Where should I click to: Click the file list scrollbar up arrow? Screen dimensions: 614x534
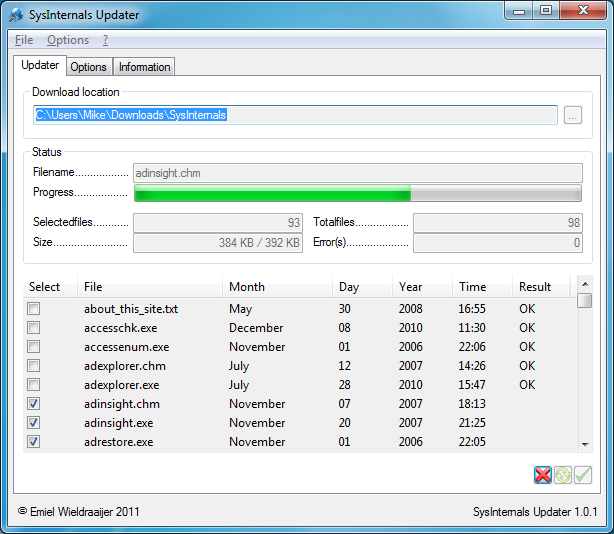(585, 284)
